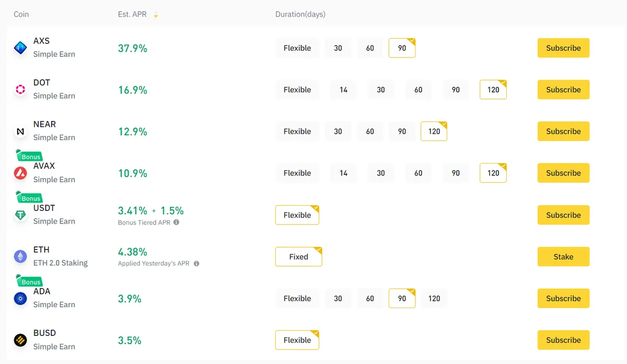Click the DOT coin logo icon
Viewport: 627px width, 364px height.
pos(20,90)
